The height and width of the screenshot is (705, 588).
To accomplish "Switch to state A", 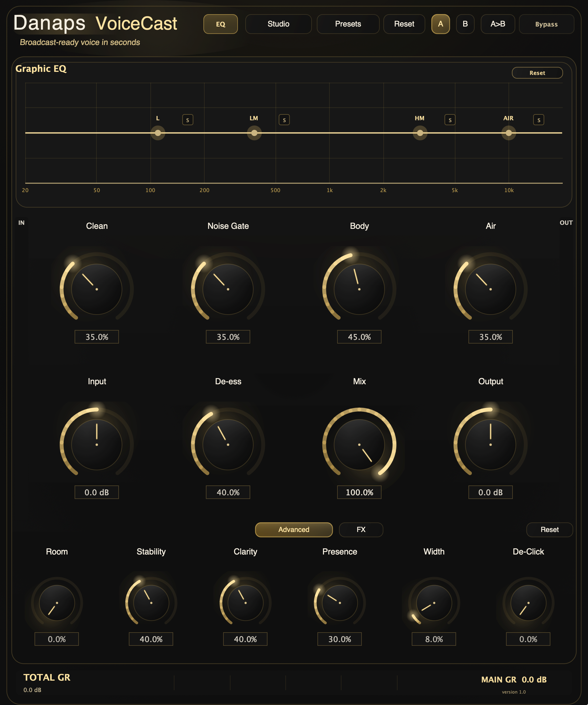I will point(440,24).
